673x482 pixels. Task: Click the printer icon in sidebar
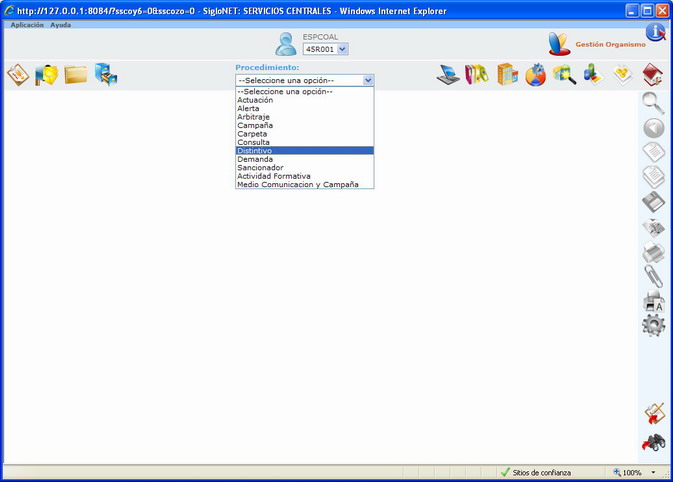[x=653, y=252]
